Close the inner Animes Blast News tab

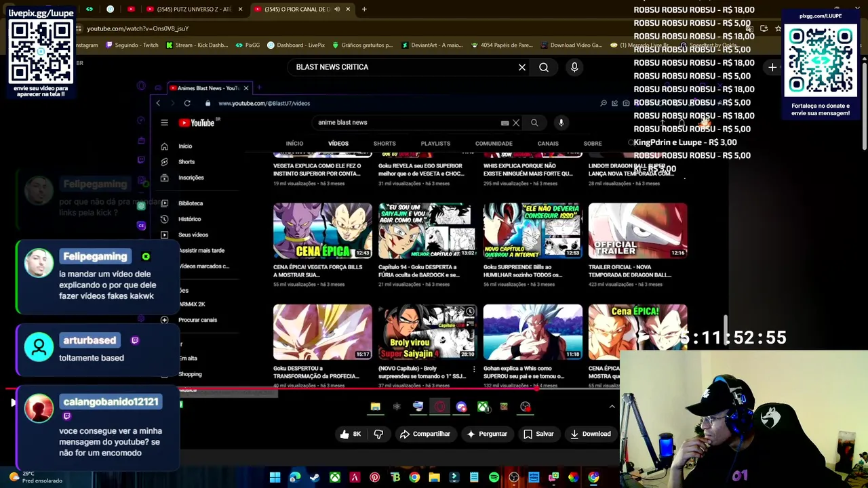(x=246, y=88)
